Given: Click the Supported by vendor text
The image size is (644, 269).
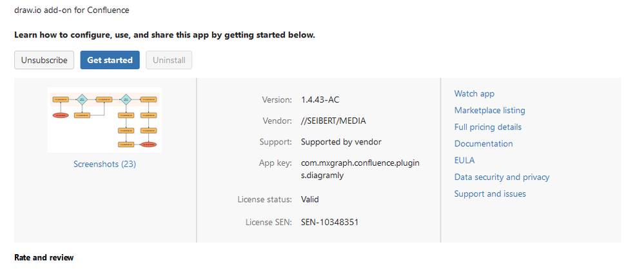Looking at the screenshot, I should click(x=341, y=142).
